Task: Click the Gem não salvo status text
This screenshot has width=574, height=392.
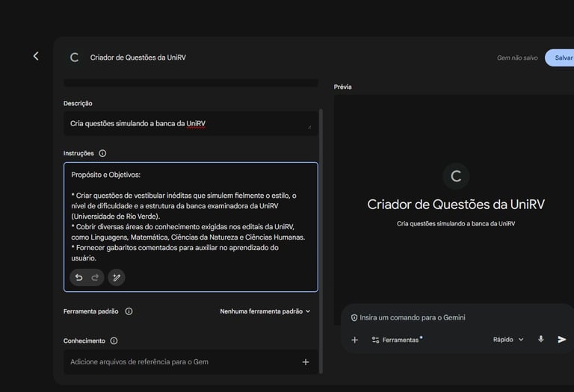Action: (x=517, y=57)
